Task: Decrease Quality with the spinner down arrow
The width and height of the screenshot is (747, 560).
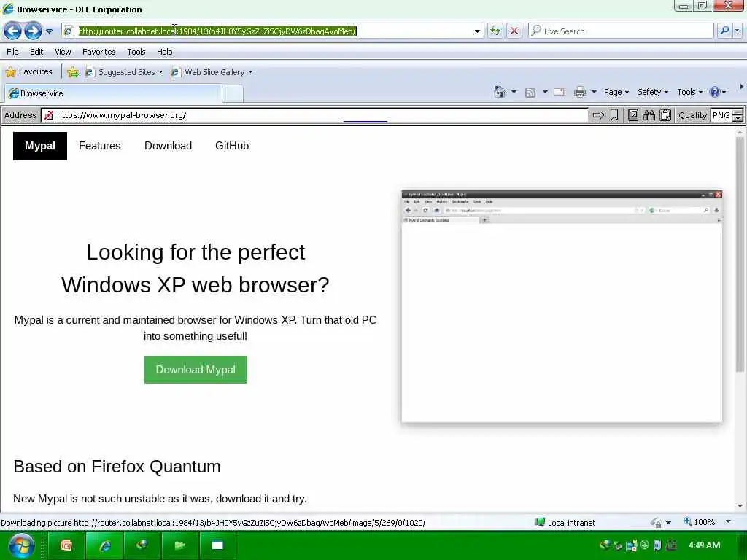Action: [738, 118]
